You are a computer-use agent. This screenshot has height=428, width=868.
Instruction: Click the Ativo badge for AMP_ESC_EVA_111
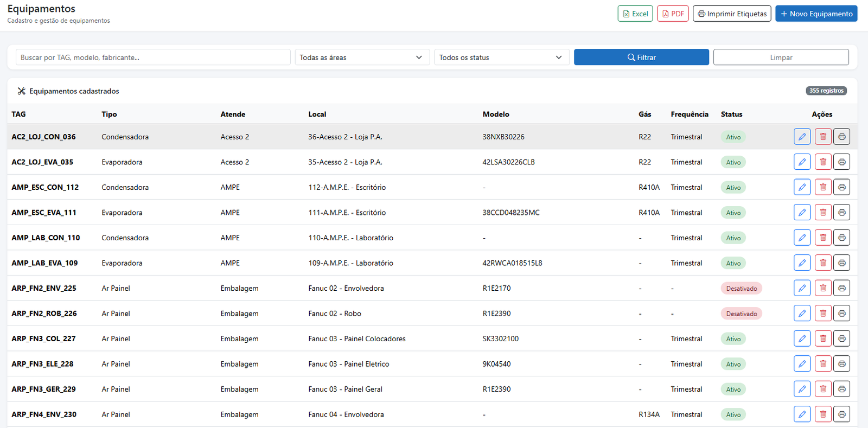pyautogui.click(x=733, y=213)
